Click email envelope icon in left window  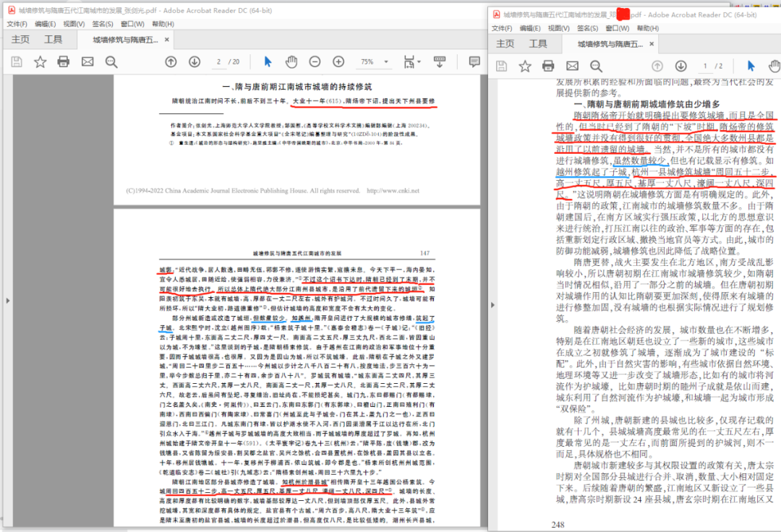click(88, 62)
